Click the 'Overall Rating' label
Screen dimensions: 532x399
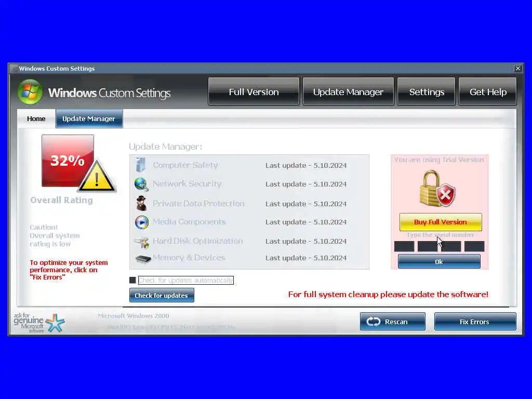point(61,200)
